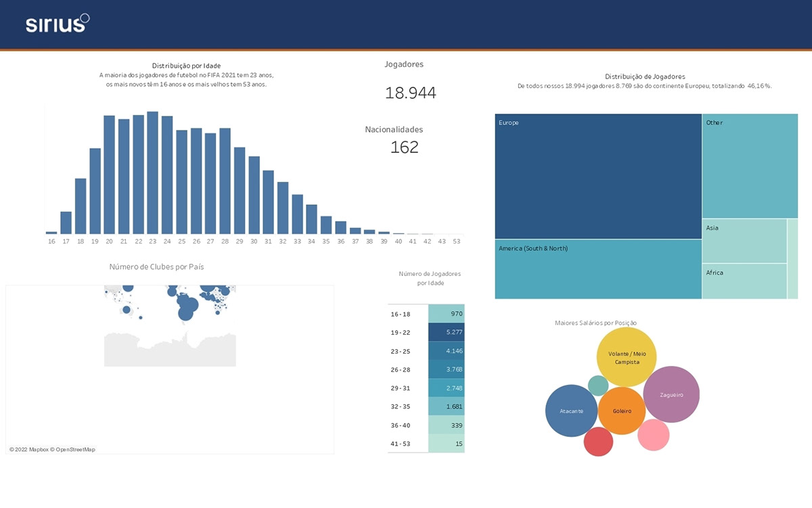812x508 pixels.
Task: Select the Africa treemap block
Action: (744, 281)
